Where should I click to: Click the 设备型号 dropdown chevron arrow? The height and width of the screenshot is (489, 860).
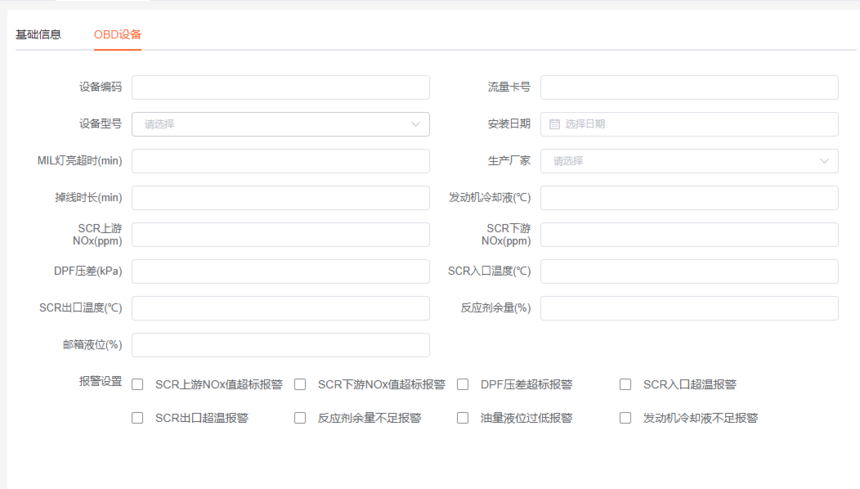coord(416,124)
